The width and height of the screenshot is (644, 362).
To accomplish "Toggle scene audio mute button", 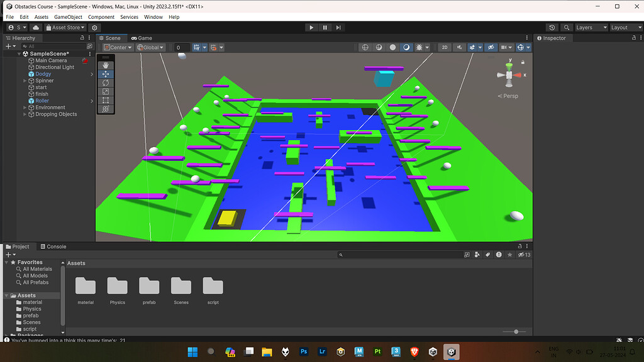I will point(459,47).
